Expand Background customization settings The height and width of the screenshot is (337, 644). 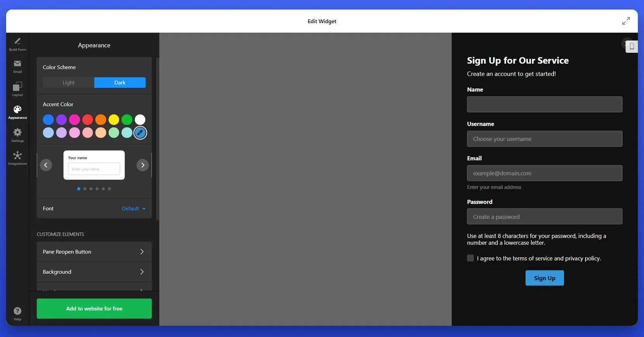pos(94,272)
